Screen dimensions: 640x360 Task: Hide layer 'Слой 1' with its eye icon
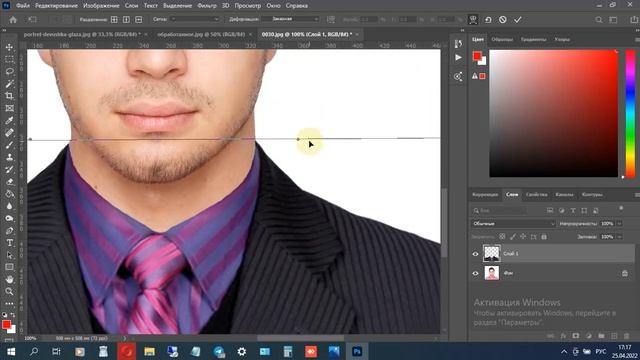476,254
